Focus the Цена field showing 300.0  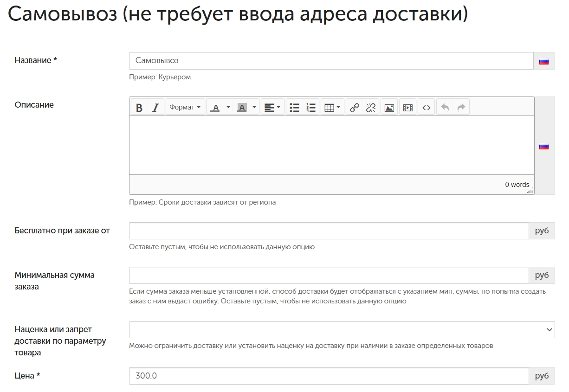[329, 376]
